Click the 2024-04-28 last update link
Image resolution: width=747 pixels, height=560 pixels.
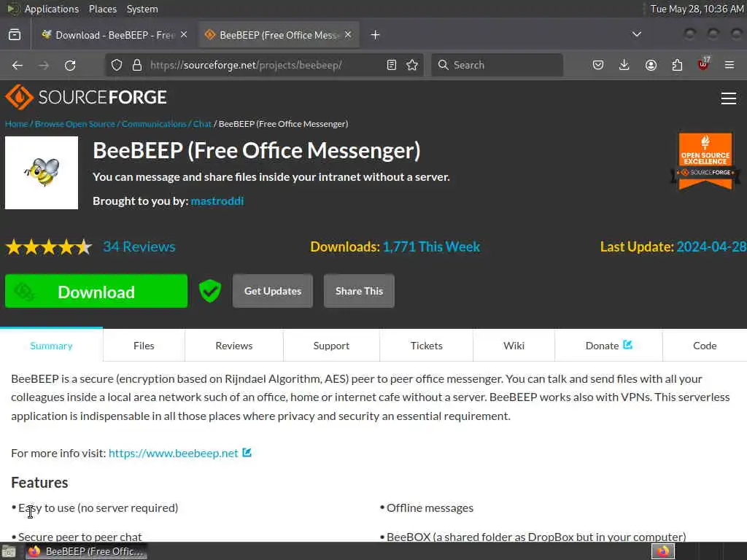coord(711,246)
